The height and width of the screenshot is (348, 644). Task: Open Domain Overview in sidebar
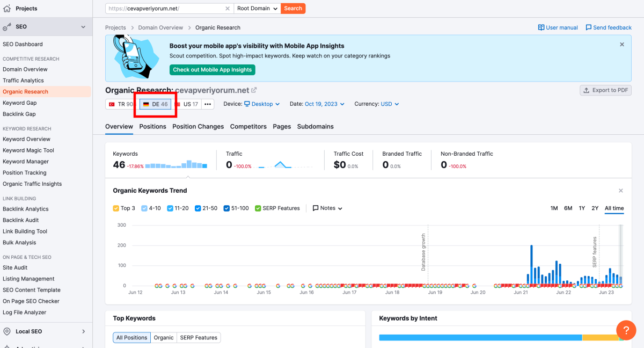tap(25, 69)
